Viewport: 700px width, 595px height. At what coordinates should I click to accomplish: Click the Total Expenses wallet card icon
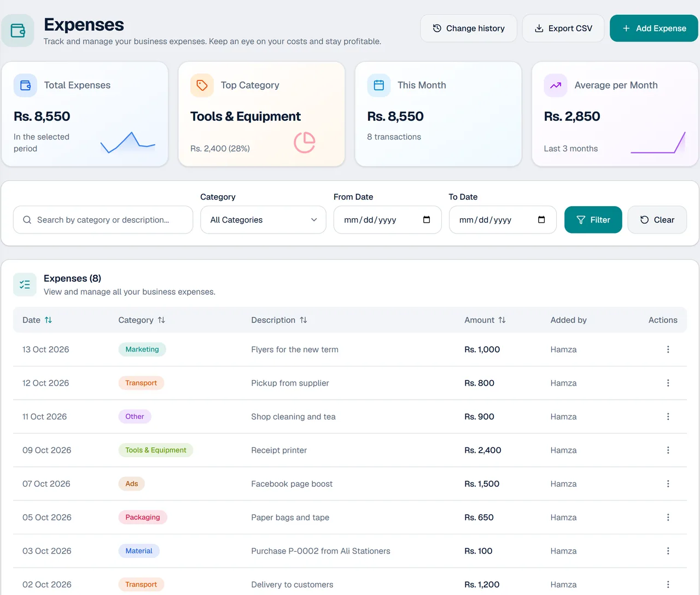(x=25, y=85)
